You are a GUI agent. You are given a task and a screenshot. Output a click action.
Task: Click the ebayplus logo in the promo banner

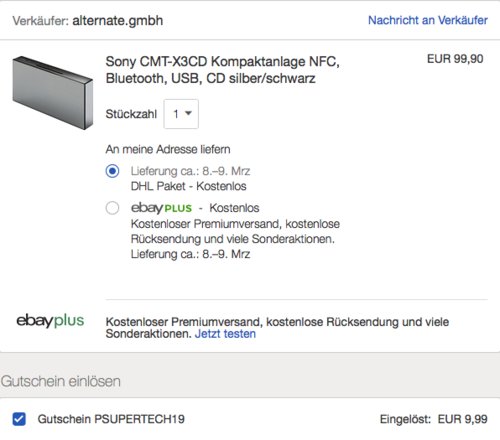pos(50,320)
